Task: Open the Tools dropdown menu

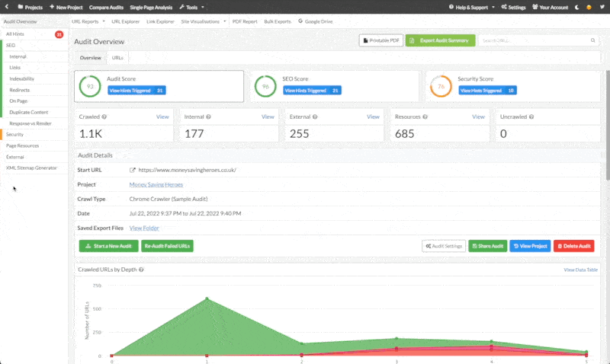Action: pos(190,7)
